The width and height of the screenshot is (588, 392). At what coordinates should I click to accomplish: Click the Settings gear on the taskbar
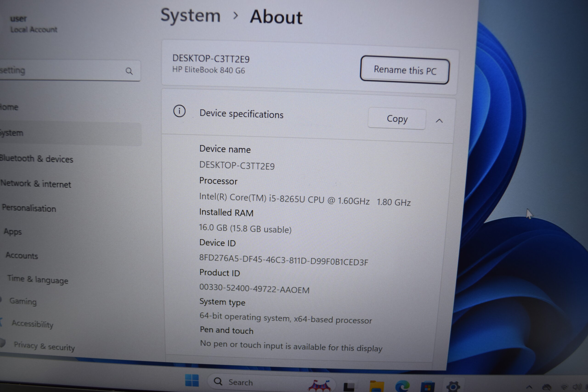tap(453, 387)
